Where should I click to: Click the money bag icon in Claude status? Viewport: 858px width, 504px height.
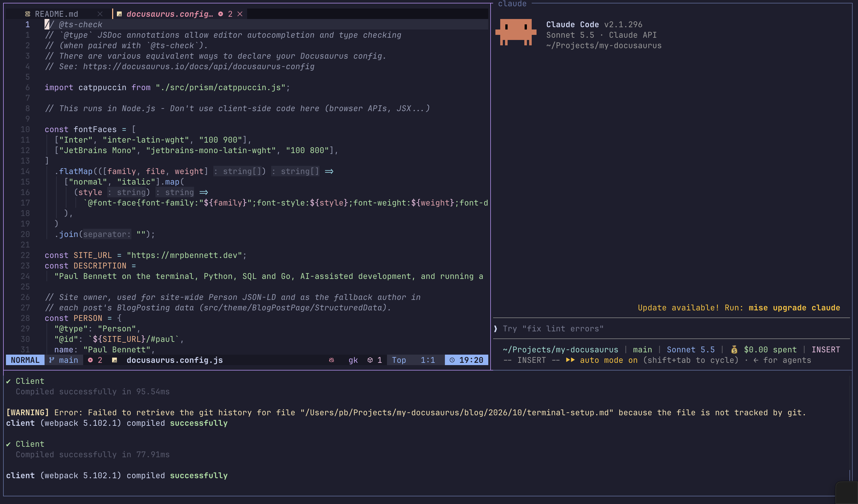[734, 350]
